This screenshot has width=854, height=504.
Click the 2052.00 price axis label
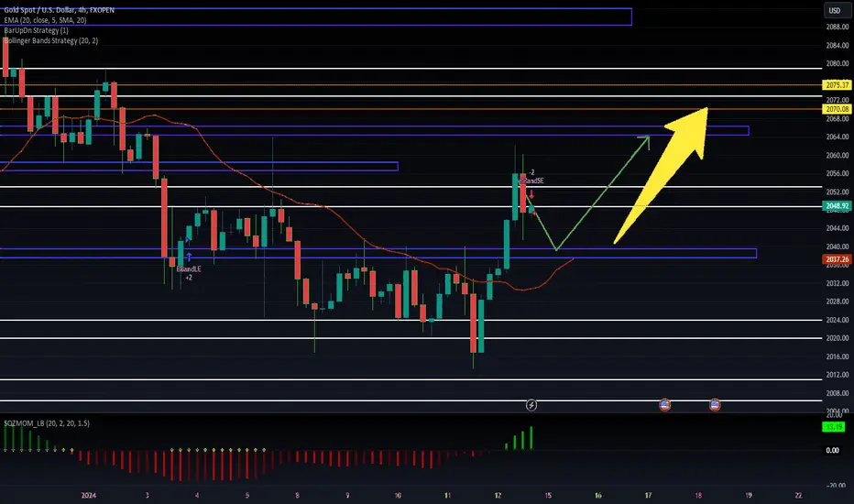coord(838,192)
